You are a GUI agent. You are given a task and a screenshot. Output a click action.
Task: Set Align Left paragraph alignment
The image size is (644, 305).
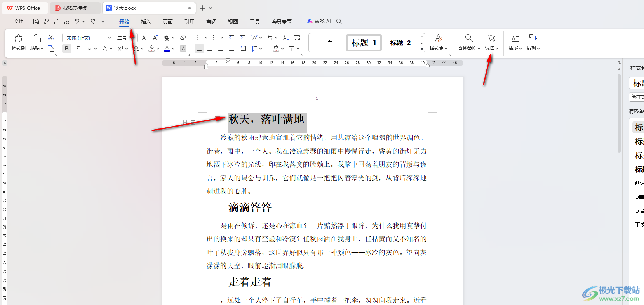199,49
